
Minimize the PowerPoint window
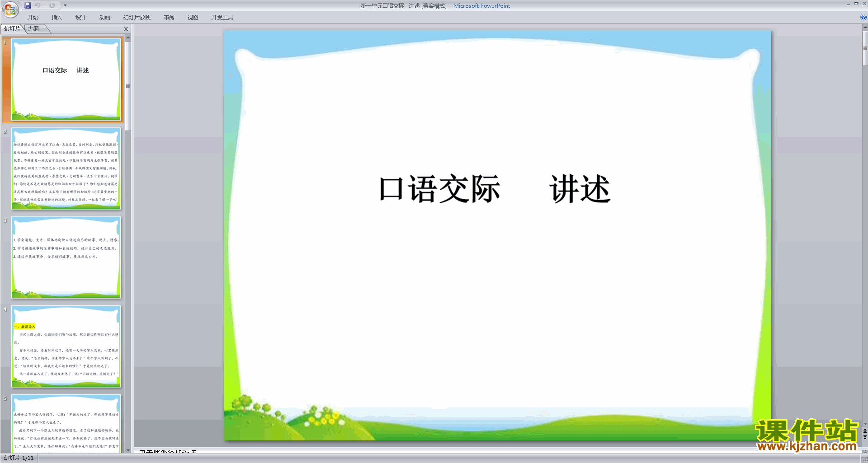coord(848,4)
